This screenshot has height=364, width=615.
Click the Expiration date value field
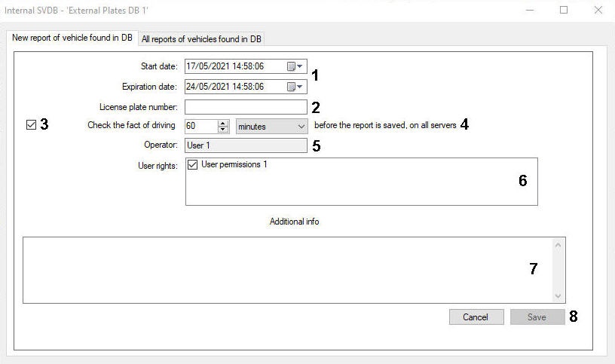tap(234, 87)
